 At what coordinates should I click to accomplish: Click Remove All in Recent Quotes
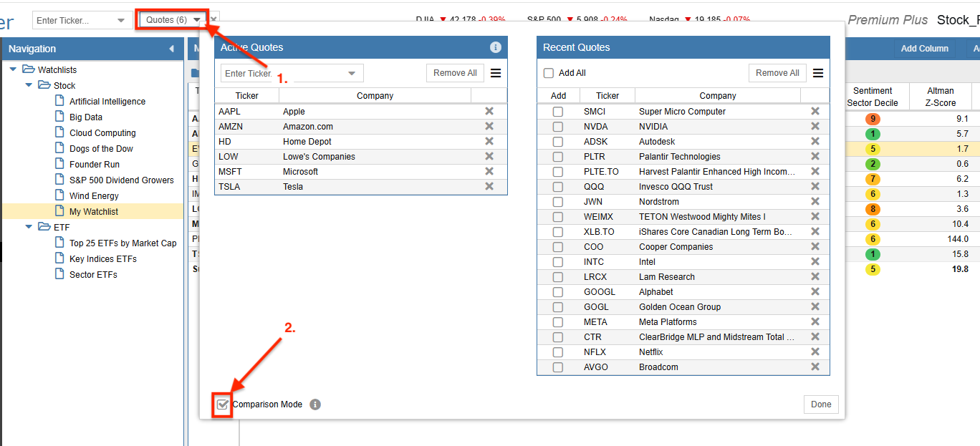tap(777, 73)
